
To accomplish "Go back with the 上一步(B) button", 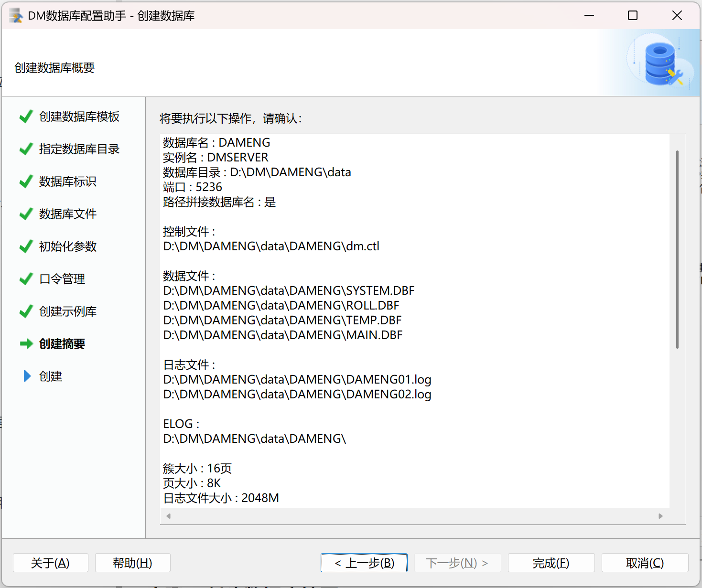I will click(364, 563).
